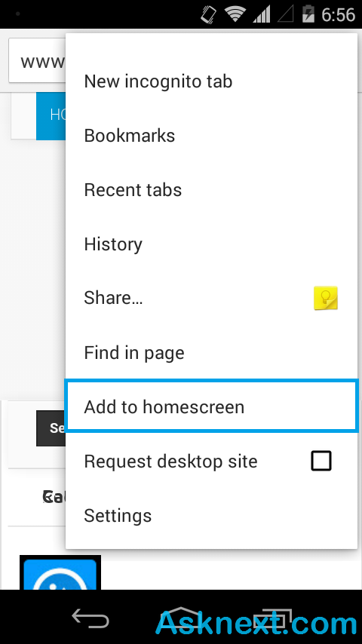Tap the Wi-Fi status icon

[x=235, y=14]
